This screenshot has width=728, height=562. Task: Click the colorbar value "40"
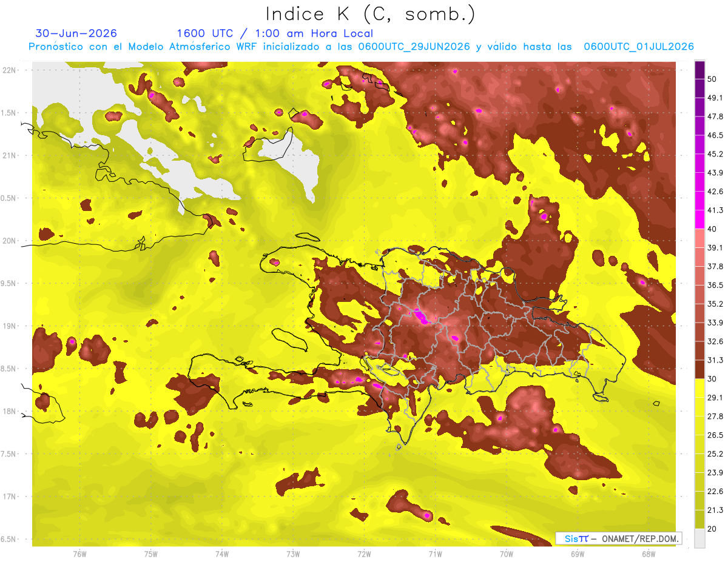(x=712, y=229)
